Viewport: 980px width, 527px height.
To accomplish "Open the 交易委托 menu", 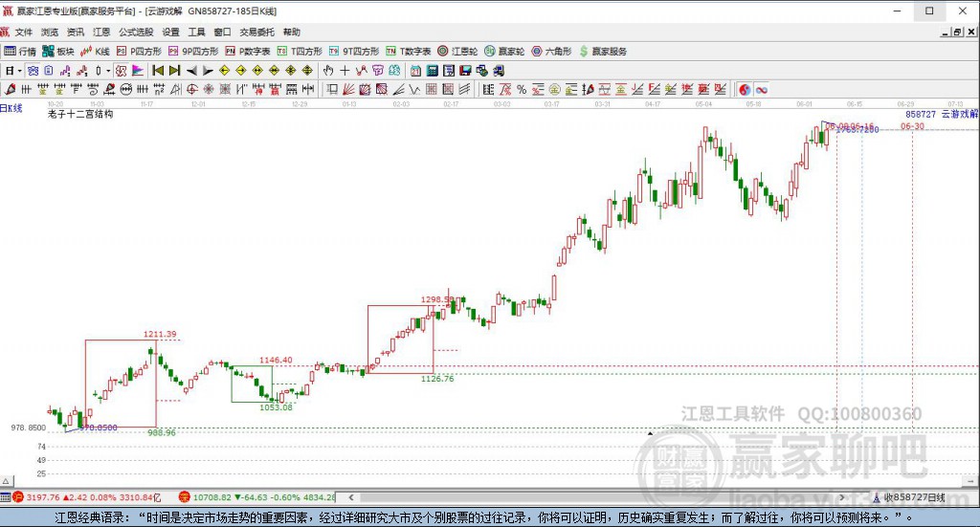I will pyautogui.click(x=256, y=32).
